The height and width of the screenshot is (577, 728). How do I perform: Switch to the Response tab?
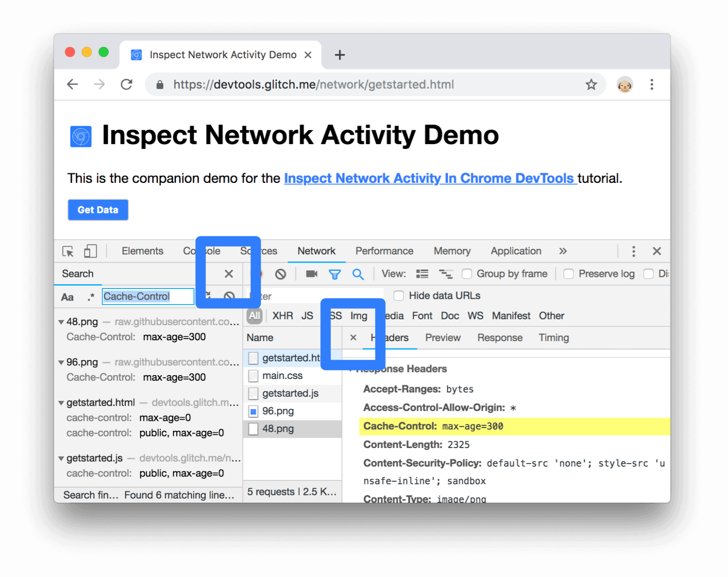pos(500,338)
